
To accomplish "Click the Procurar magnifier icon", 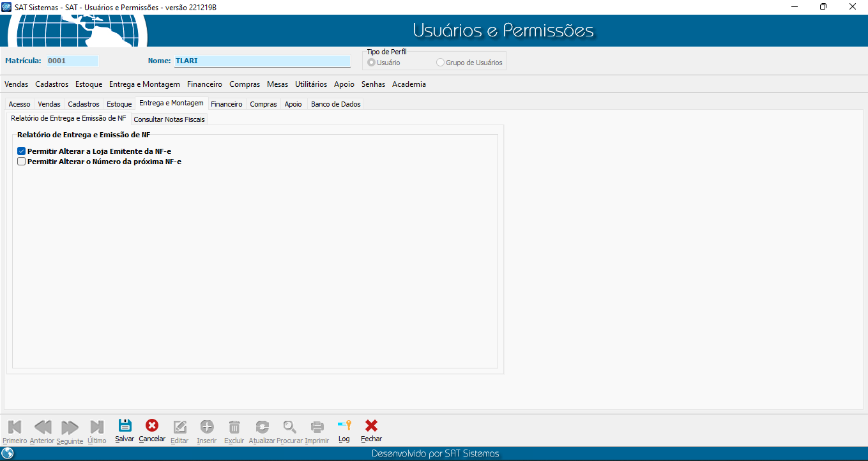I will (x=290, y=427).
